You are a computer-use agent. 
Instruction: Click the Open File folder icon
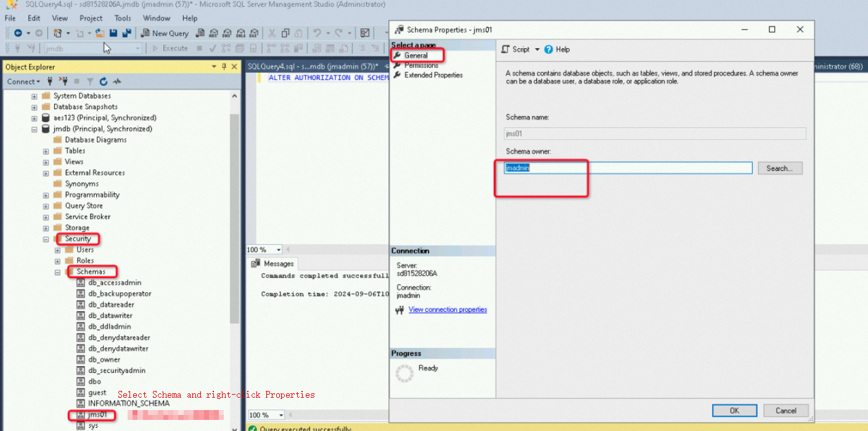pos(100,33)
